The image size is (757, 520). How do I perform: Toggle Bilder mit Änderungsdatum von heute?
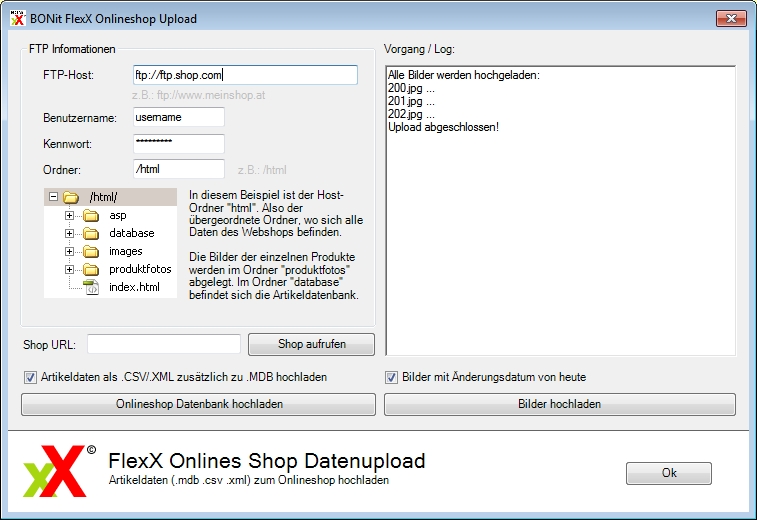tap(392, 378)
